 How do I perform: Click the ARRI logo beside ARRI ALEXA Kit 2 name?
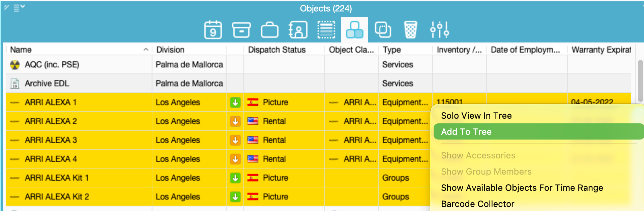pyautogui.click(x=15, y=197)
